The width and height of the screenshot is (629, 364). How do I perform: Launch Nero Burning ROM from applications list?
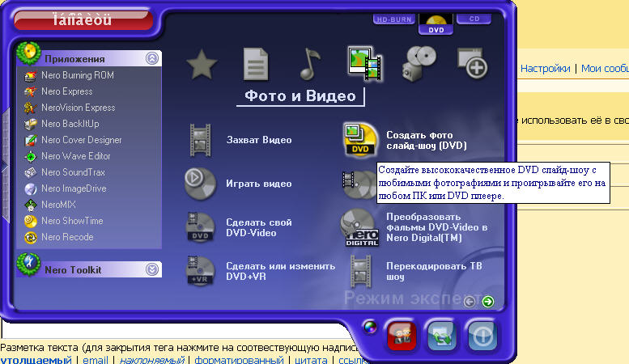(77, 75)
